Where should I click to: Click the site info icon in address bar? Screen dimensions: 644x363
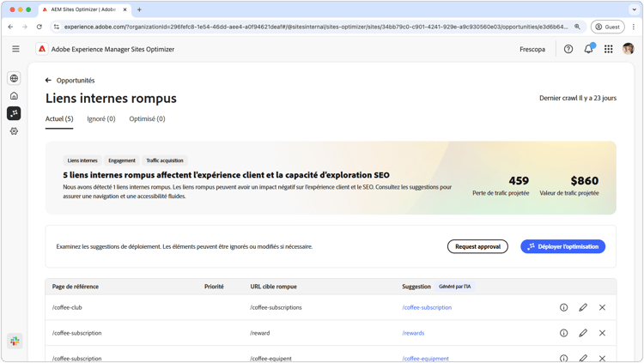coord(57,27)
